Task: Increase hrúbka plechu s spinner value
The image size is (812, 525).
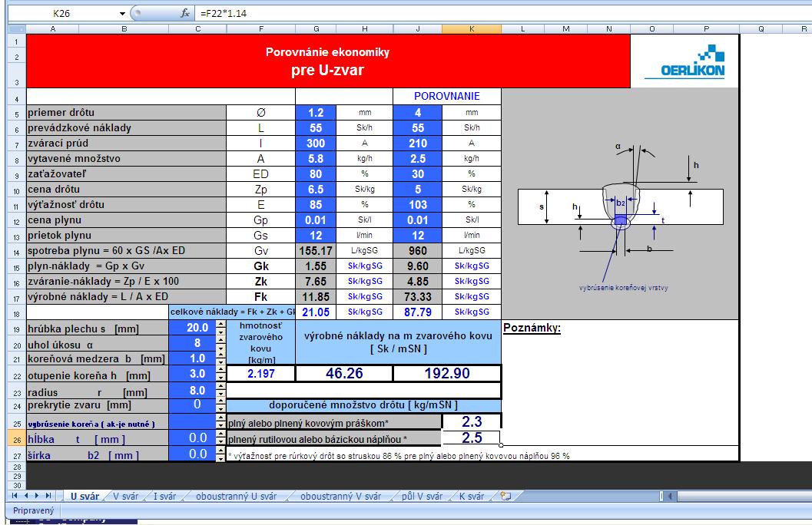Action: (222, 325)
